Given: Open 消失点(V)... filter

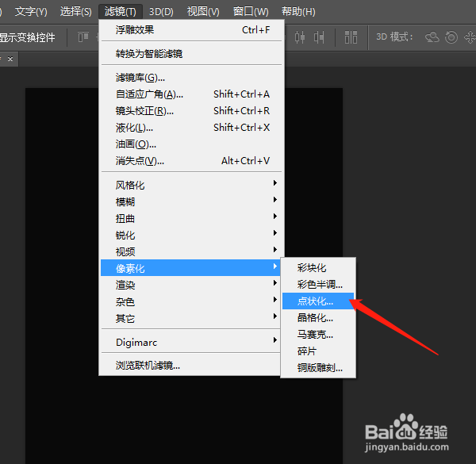Looking at the screenshot, I should coord(192,161).
